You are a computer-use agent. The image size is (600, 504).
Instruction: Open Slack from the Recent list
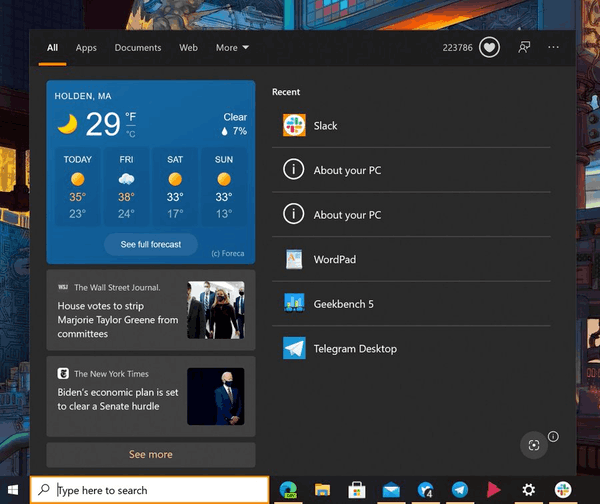(x=411, y=125)
